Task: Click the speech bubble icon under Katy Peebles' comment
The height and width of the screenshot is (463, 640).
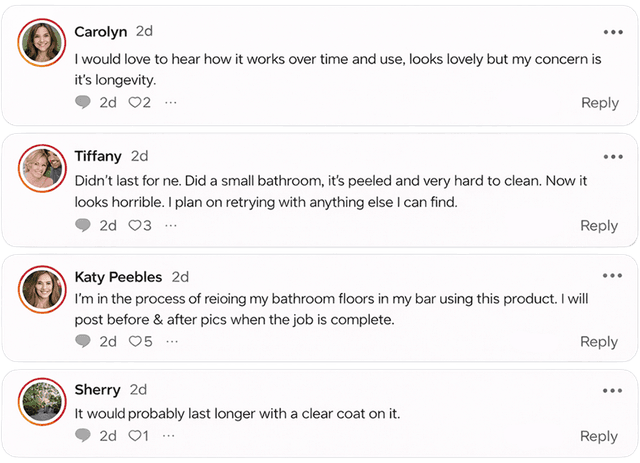Action: [83, 341]
